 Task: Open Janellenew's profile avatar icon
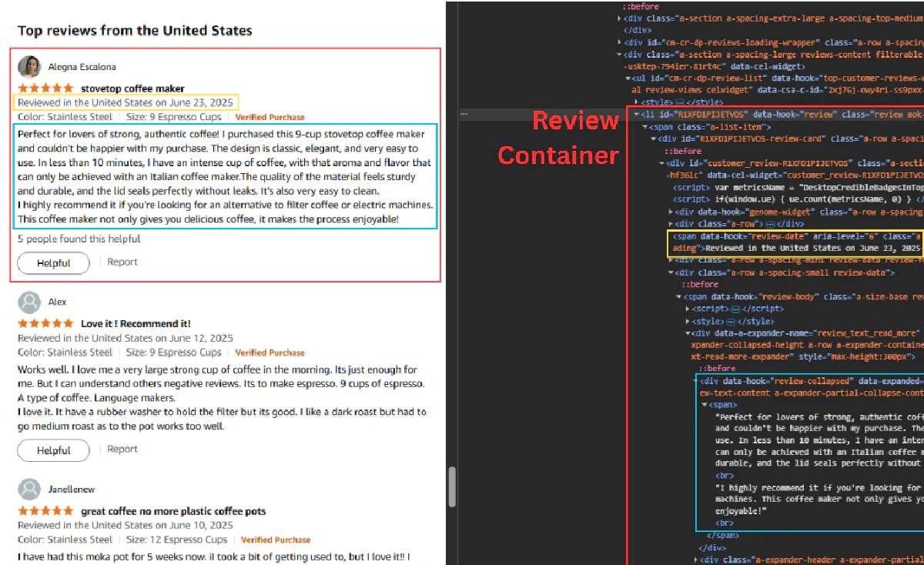[x=29, y=489]
